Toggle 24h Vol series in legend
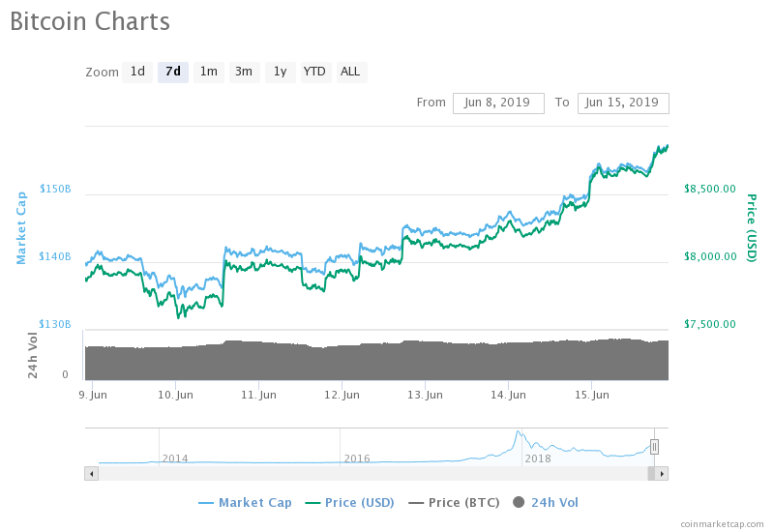The height and width of the screenshot is (532, 774). pos(546,503)
